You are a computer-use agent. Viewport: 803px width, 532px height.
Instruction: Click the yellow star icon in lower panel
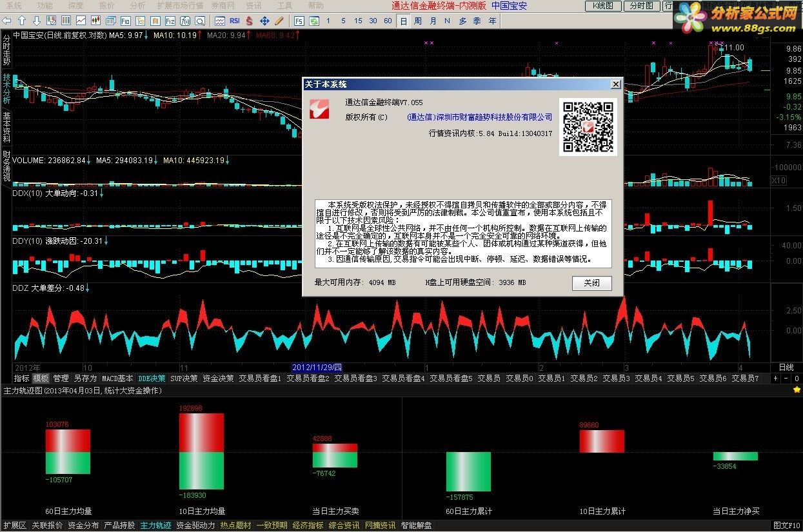(797, 390)
